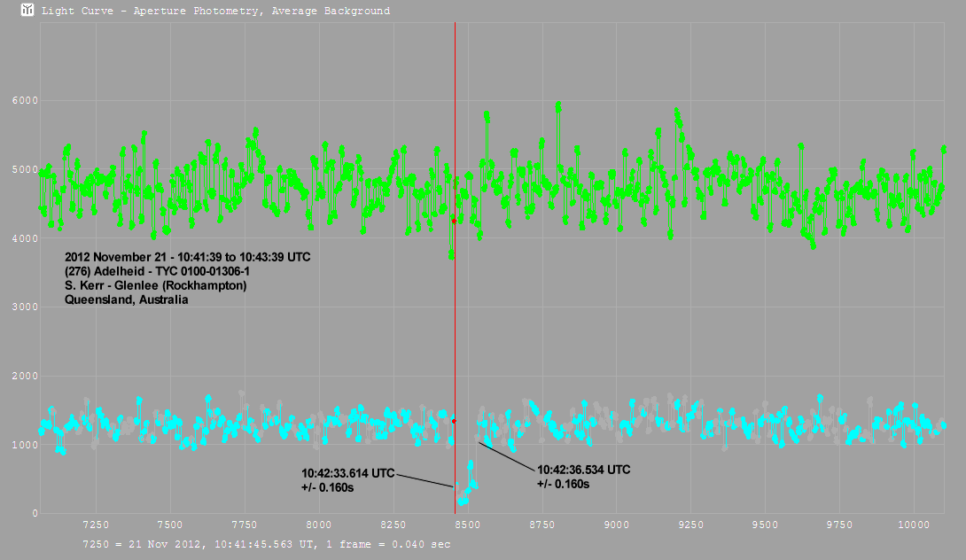Click the light curve window icon

point(27,10)
